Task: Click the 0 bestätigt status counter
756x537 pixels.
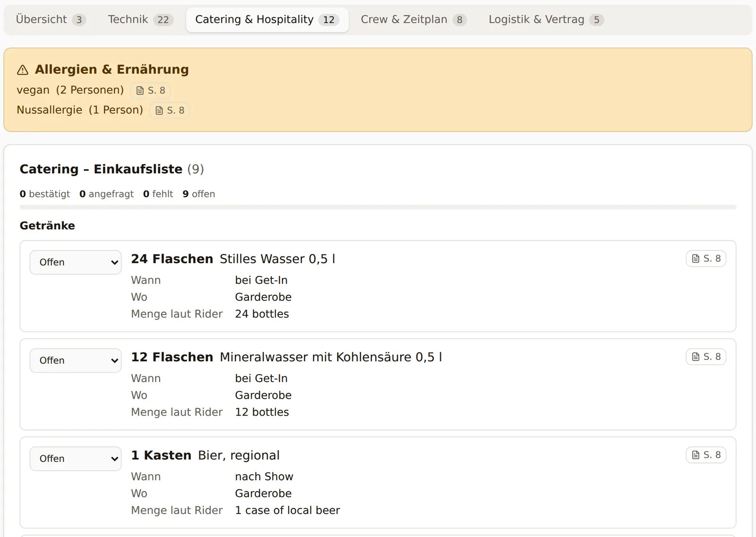Action: point(45,194)
